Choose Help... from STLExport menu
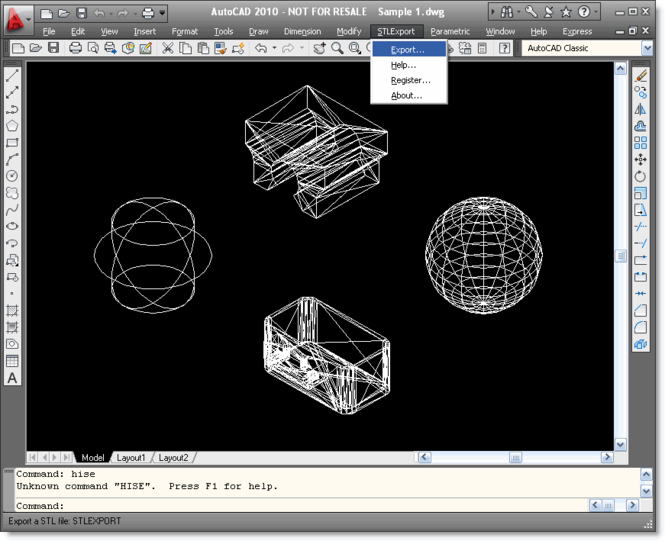The width and height of the screenshot is (665, 541). (x=409, y=65)
